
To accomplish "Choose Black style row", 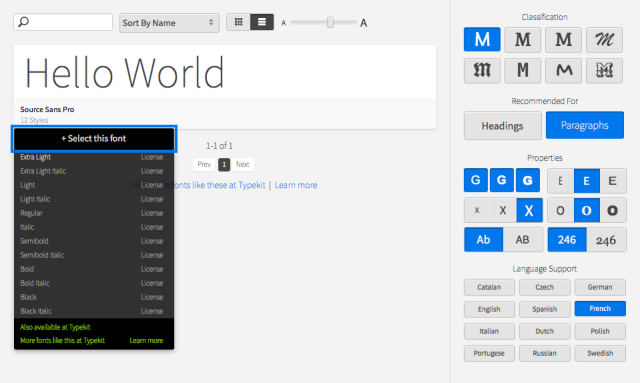I will pos(94,297).
